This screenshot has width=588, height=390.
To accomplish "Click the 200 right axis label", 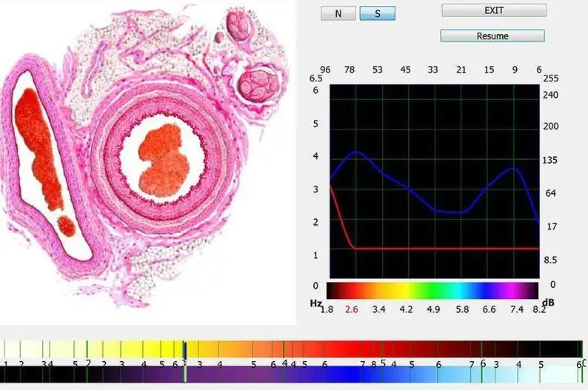I will [551, 126].
